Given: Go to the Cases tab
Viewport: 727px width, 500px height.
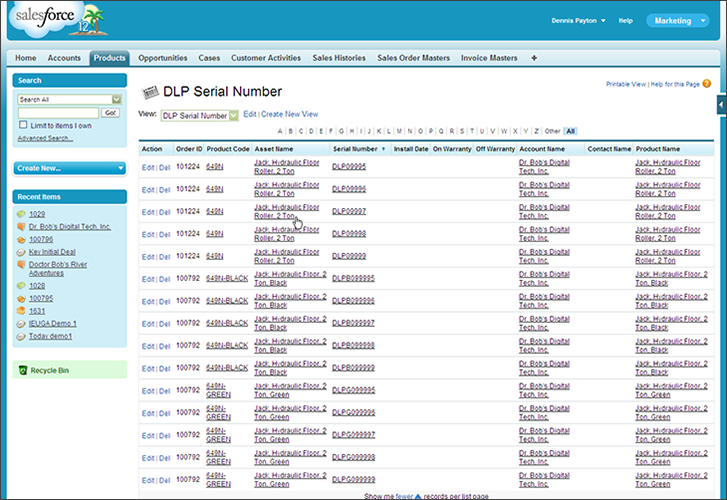Looking at the screenshot, I should [209, 58].
